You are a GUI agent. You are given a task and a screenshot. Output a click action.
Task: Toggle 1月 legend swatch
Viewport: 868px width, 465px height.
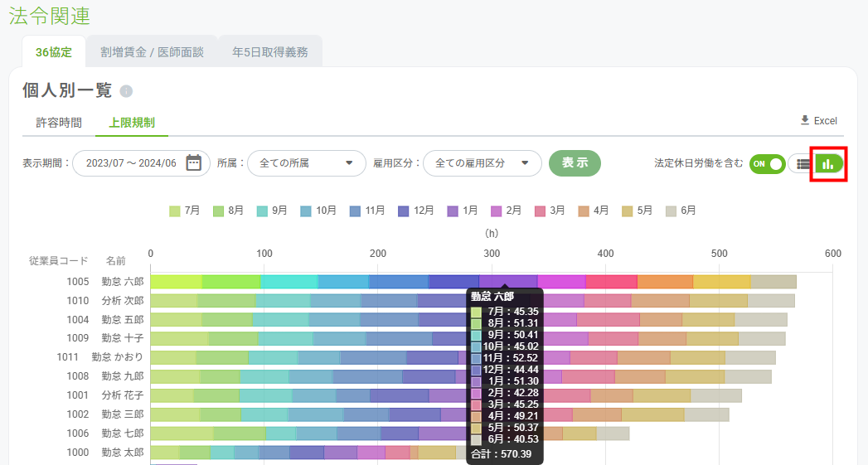point(453,211)
